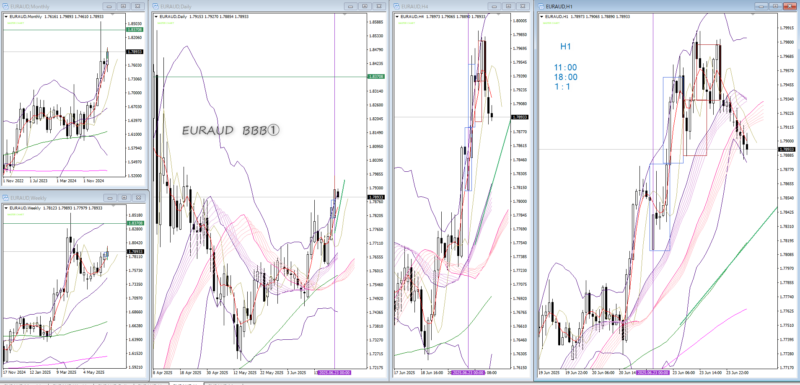Screen dimensions: 800x385
Task: Click the purple date marker on H1 time axis
Action: pos(653,373)
